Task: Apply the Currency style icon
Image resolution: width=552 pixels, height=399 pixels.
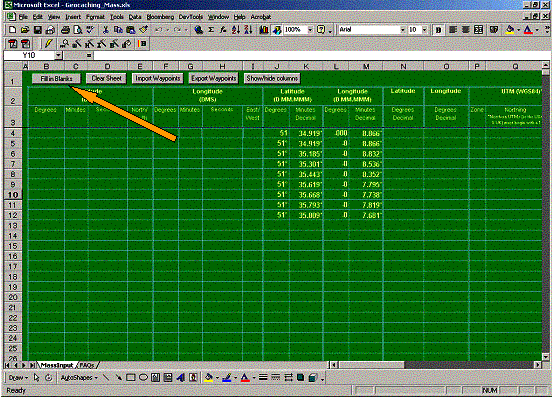Action: pyautogui.click(x=494, y=30)
